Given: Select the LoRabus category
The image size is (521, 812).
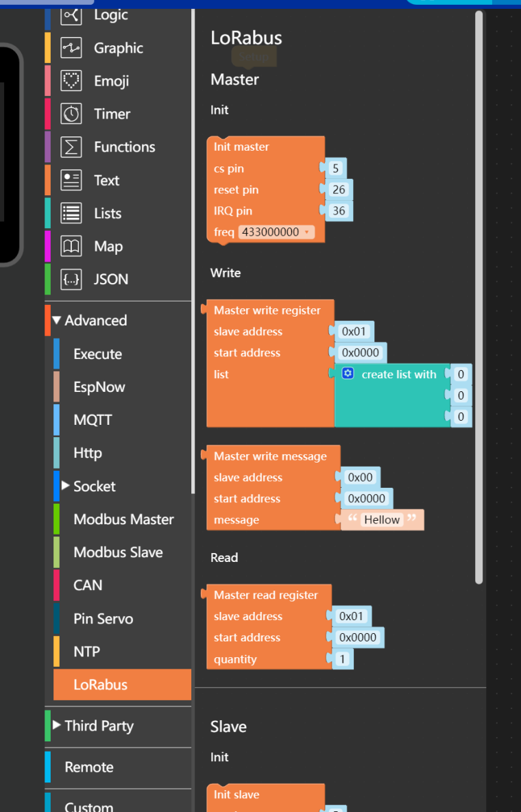Looking at the screenshot, I should pos(122,685).
